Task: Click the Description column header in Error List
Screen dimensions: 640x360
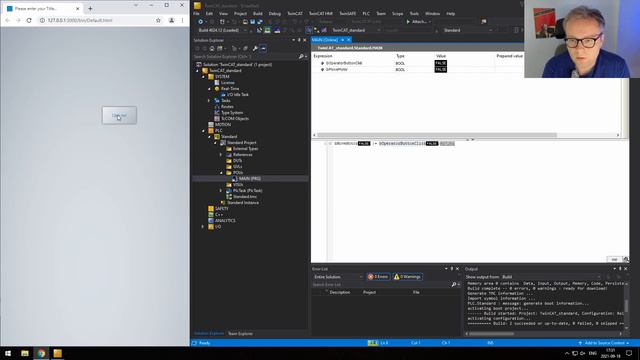Action: tap(340, 292)
